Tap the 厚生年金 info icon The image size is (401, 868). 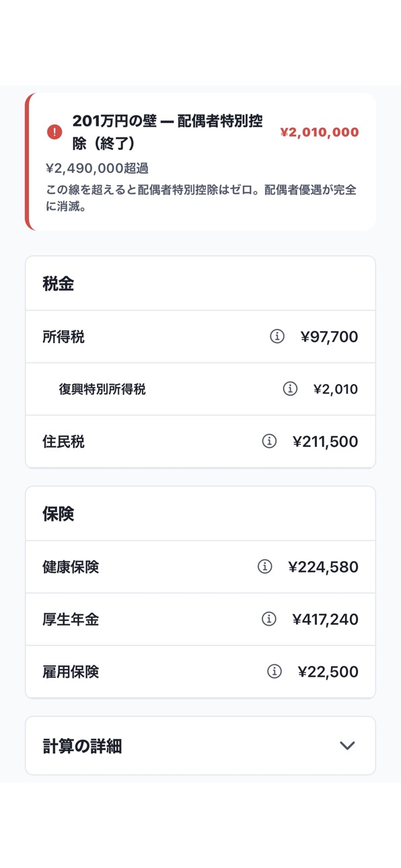coord(269,619)
